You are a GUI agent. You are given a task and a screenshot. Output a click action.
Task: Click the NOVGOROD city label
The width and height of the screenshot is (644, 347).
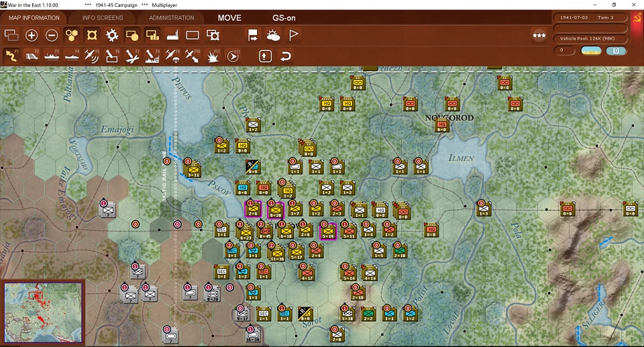449,117
